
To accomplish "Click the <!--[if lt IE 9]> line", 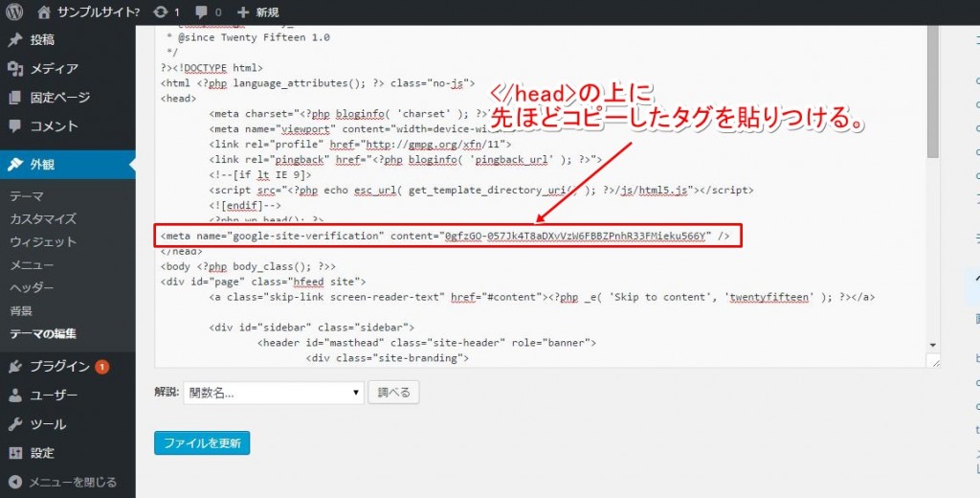I will (x=260, y=175).
